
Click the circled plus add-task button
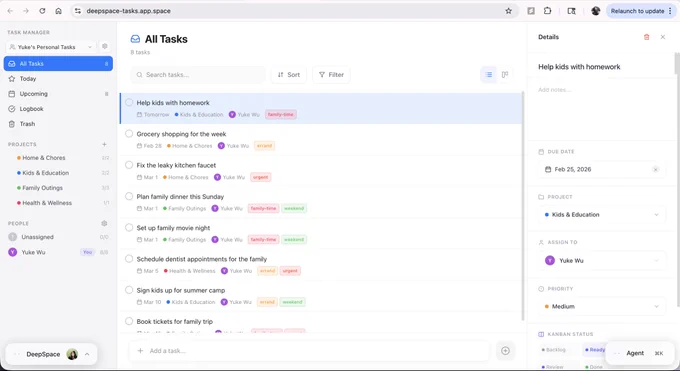pos(505,351)
